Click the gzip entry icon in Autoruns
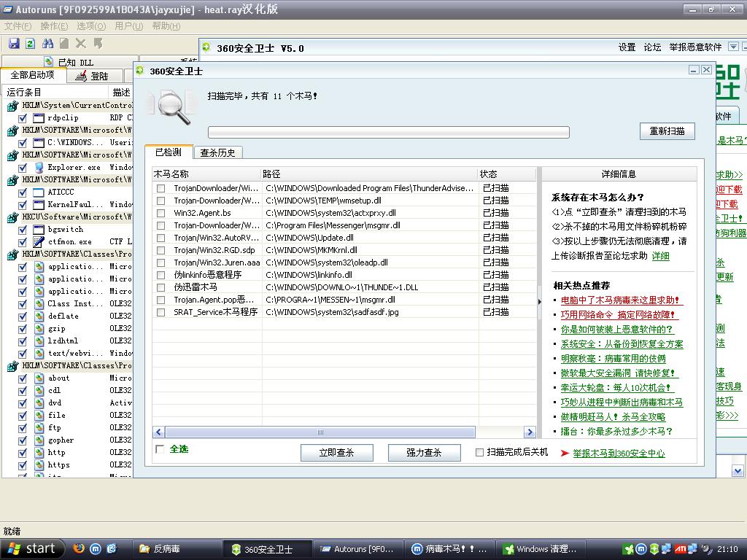The height and width of the screenshot is (560, 747). coord(39,328)
